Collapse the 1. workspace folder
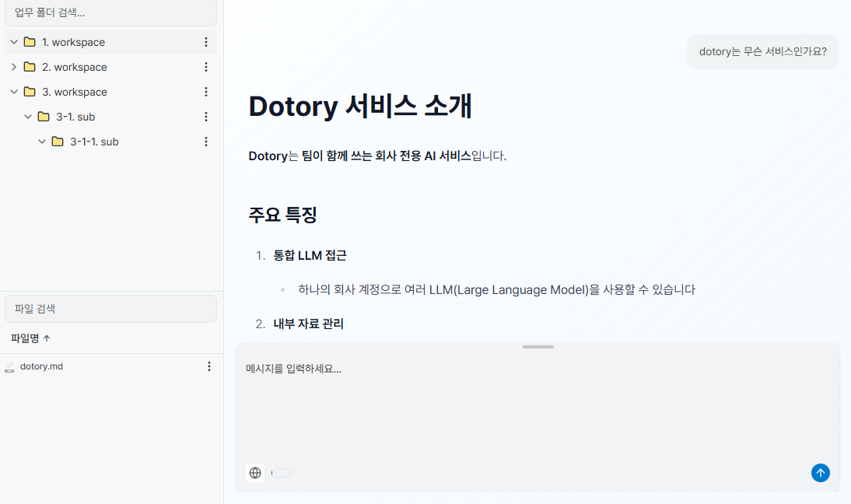Screen dimensions: 851x504 pyautogui.click(x=14, y=42)
